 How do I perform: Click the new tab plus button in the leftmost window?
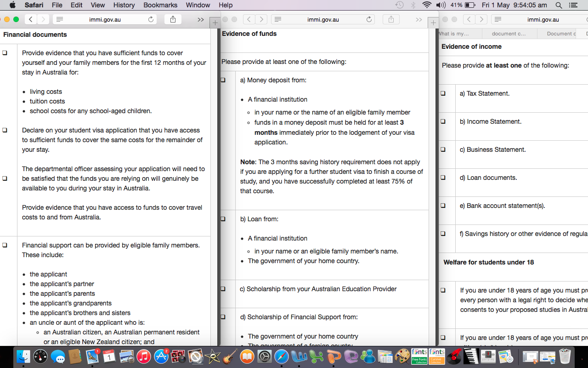point(215,23)
